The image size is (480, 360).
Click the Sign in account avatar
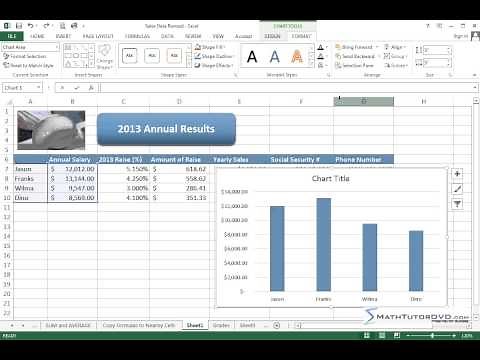pos(475,36)
